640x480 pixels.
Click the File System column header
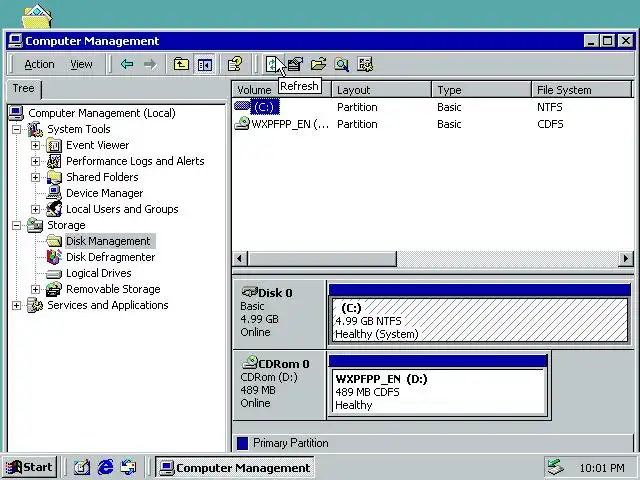pyautogui.click(x=582, y=89)
